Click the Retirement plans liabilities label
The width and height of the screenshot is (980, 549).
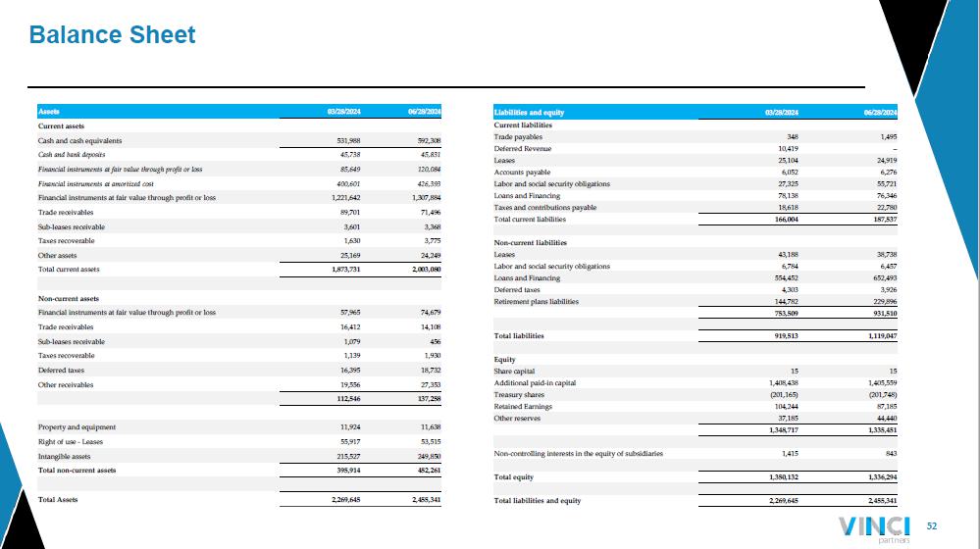tap(537, 302)
